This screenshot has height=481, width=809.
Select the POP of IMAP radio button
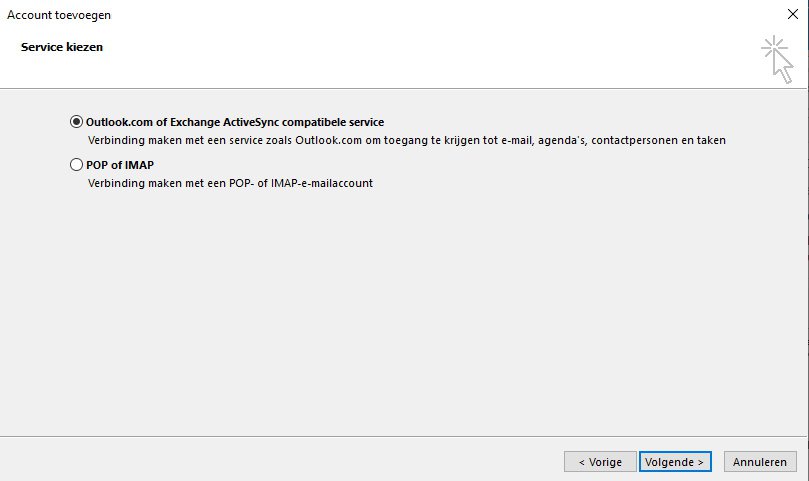[77, 165]
